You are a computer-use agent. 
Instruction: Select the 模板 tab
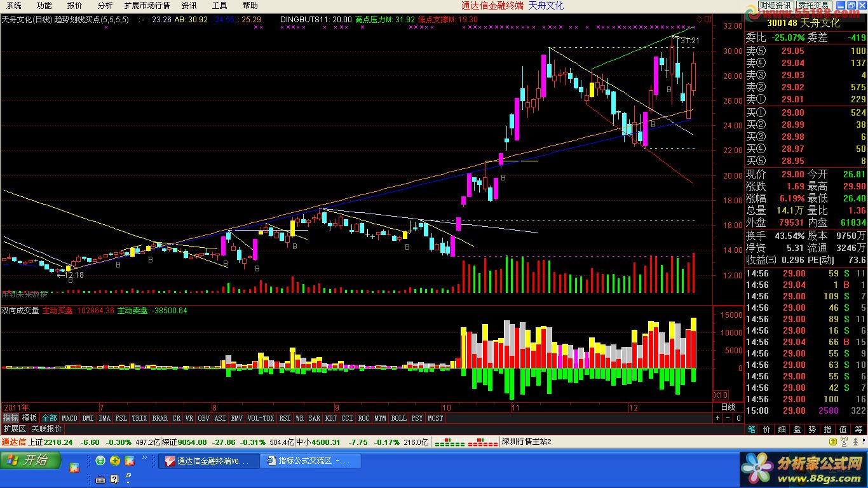pos(29,418)
